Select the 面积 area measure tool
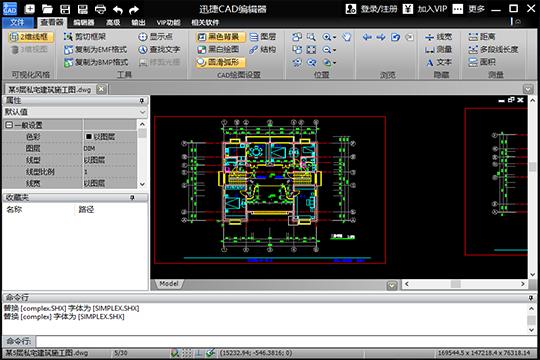 pyautogui.click(x=482, y=62)
